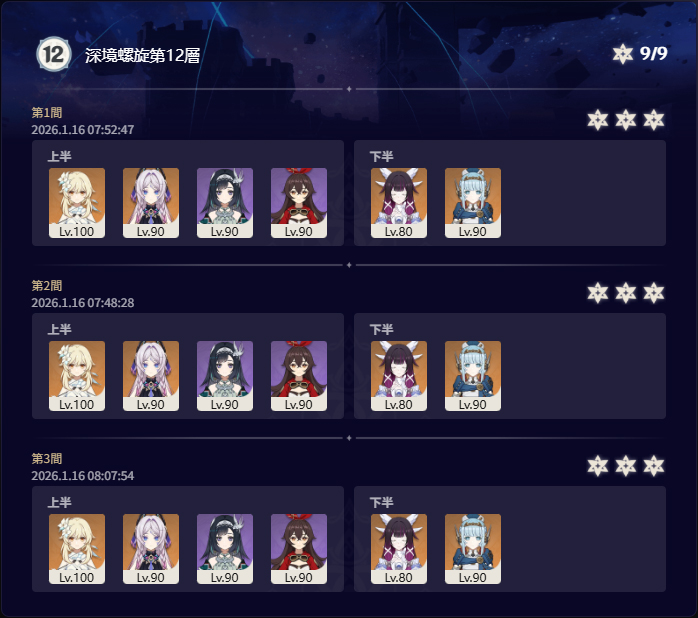This screenshot has height=618, width=698.
Task: Select brown-haired red-bow character in chamber 2 first half
Action: (x=299, y=376)
